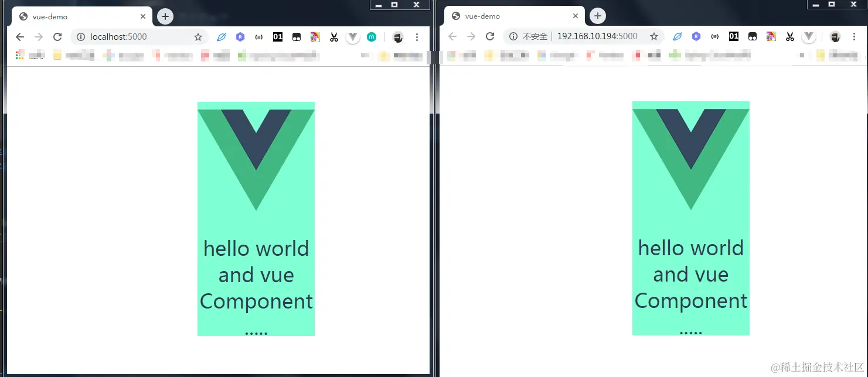
Task: Reload the 192.168.10.194:5000 page
Action: click(x=490, y=36)
